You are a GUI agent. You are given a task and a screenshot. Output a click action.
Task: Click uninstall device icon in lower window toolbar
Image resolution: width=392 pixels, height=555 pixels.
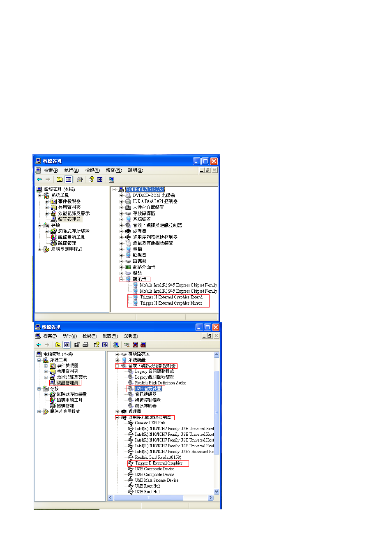(x=135, y=345)
